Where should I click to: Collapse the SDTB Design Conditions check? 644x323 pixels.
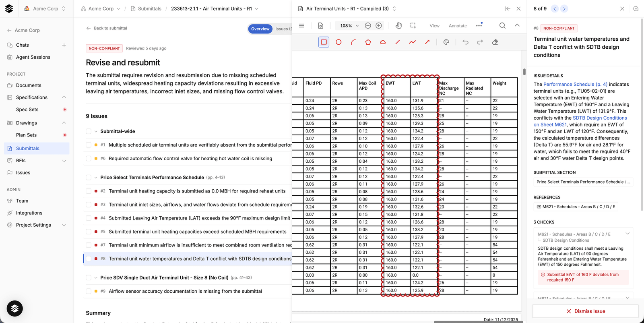[x=627, y=234]
